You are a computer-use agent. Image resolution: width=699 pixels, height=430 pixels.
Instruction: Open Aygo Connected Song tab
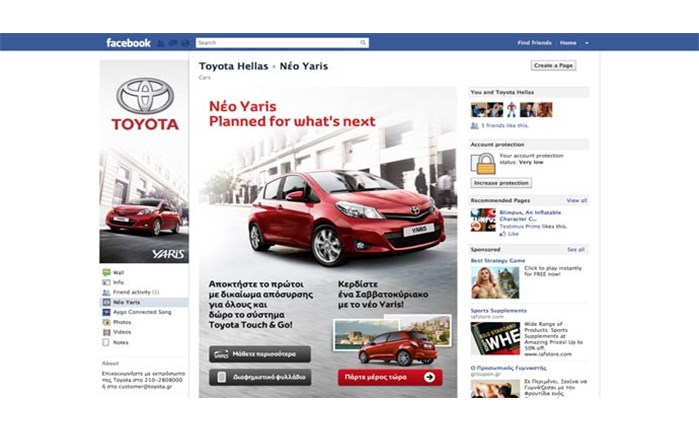click(144, 312)
